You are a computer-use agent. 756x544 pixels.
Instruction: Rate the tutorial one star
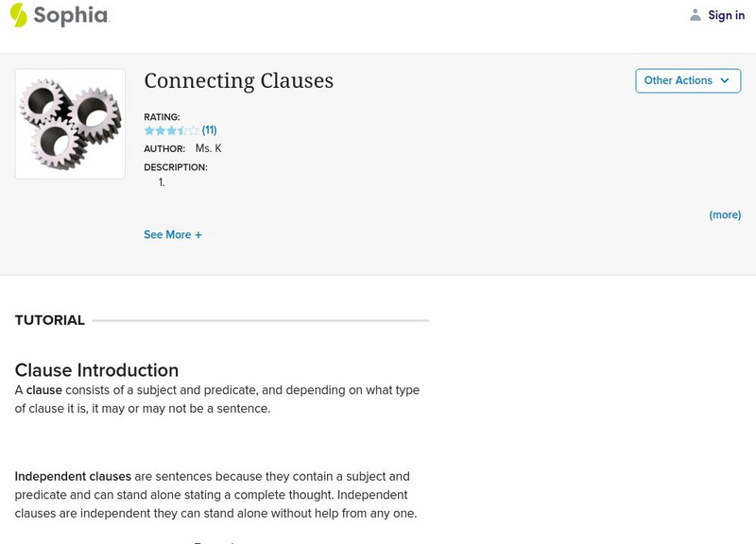(x=149, y=130)
